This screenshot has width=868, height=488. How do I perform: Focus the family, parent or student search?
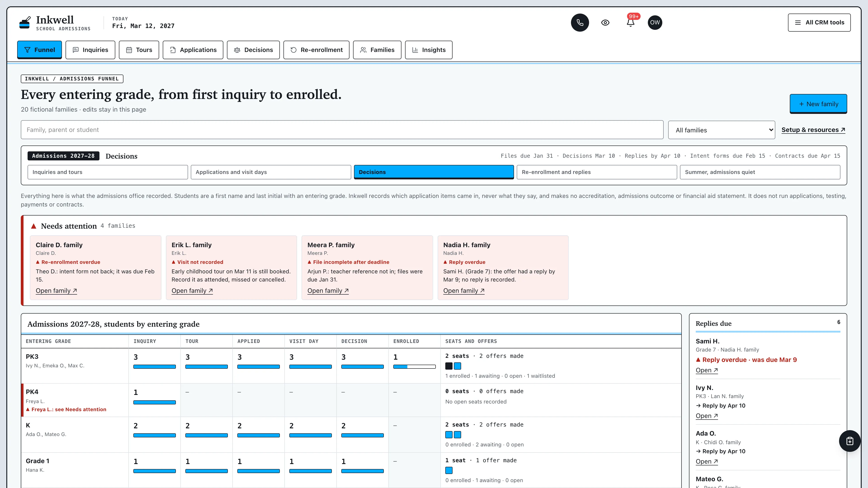pos(342,130)
